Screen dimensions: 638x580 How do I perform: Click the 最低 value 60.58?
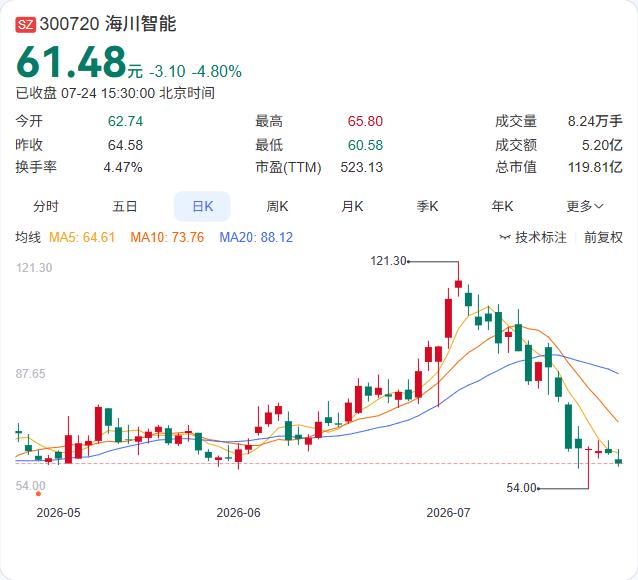(x=365, y=145)
